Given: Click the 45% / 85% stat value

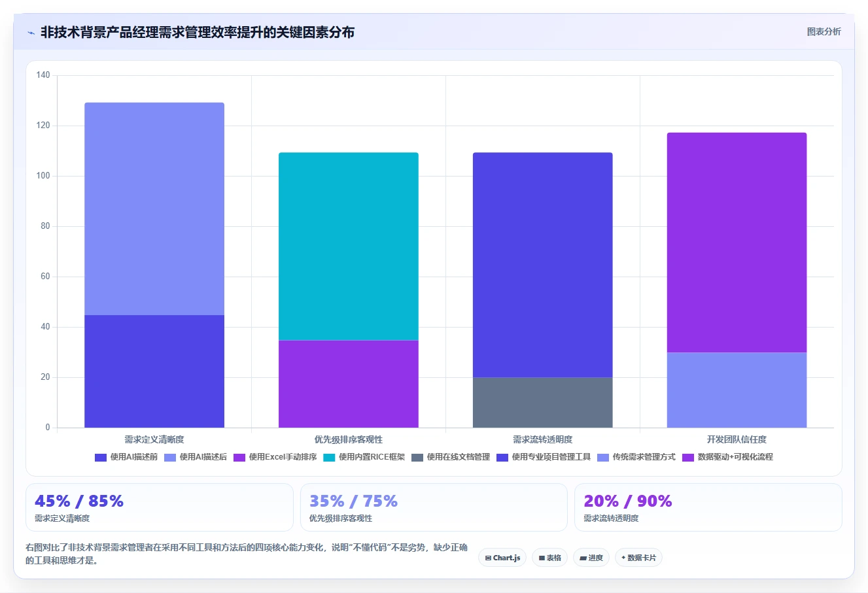Looking at the screenshot, I should (x=79, y=501).
